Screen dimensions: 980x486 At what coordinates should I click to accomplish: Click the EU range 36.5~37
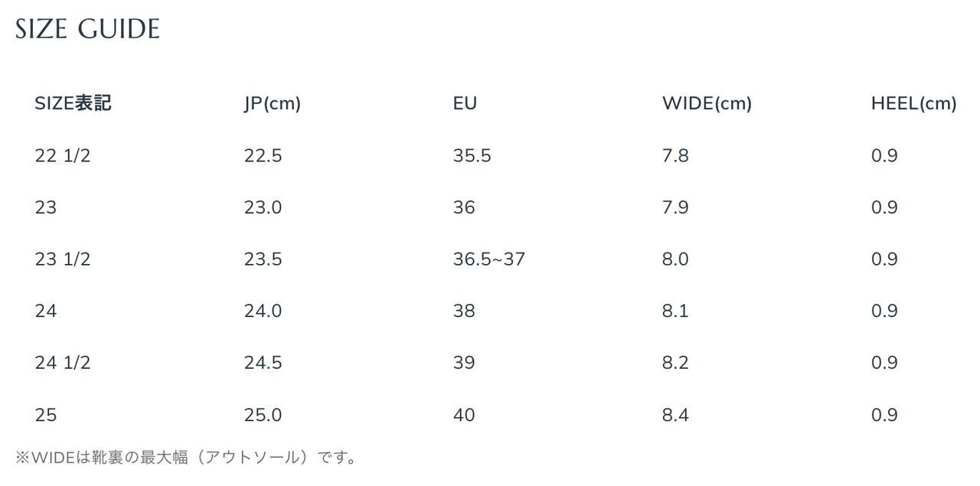tap(489, 259)
